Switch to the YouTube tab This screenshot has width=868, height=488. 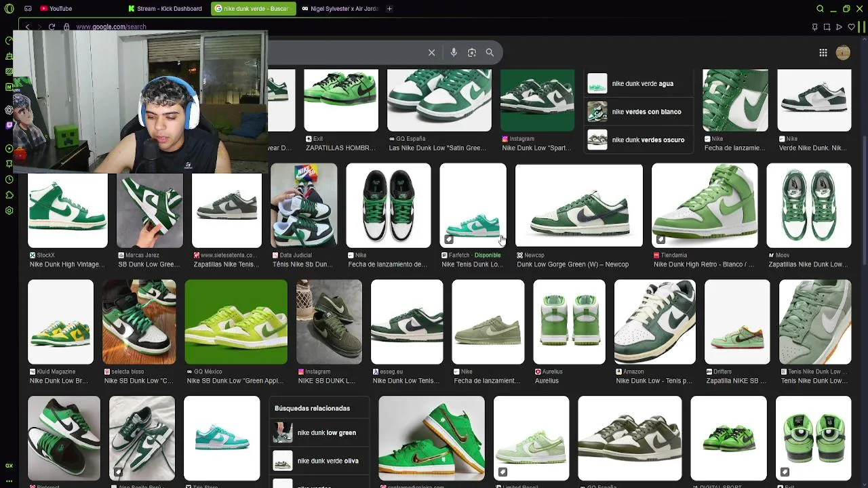tap(56, 9)
